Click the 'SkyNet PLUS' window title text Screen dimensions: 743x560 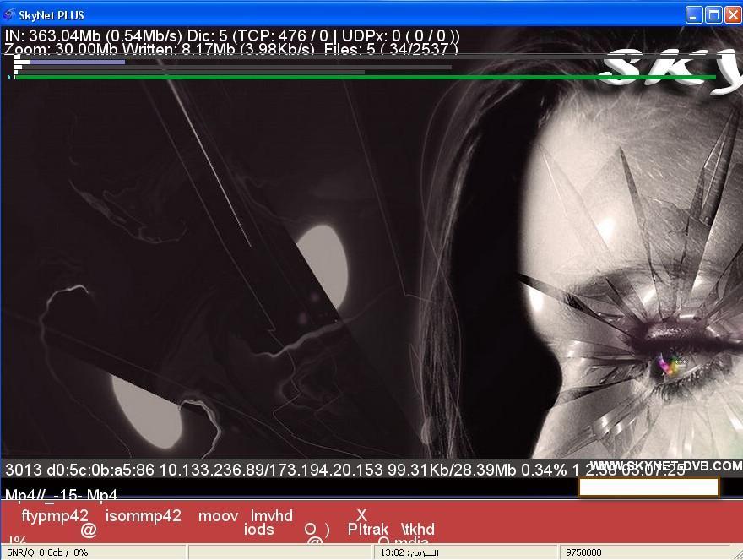click(x=52, y=15)
